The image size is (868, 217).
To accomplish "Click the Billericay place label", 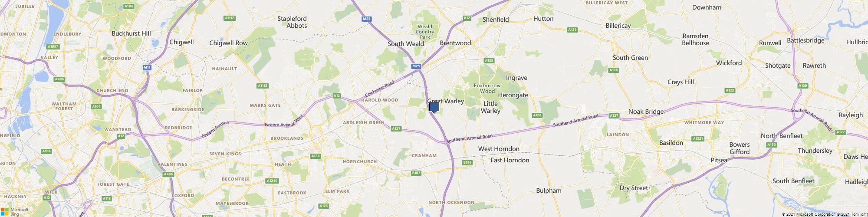I will pyautogui.click(x=618, y=26).
